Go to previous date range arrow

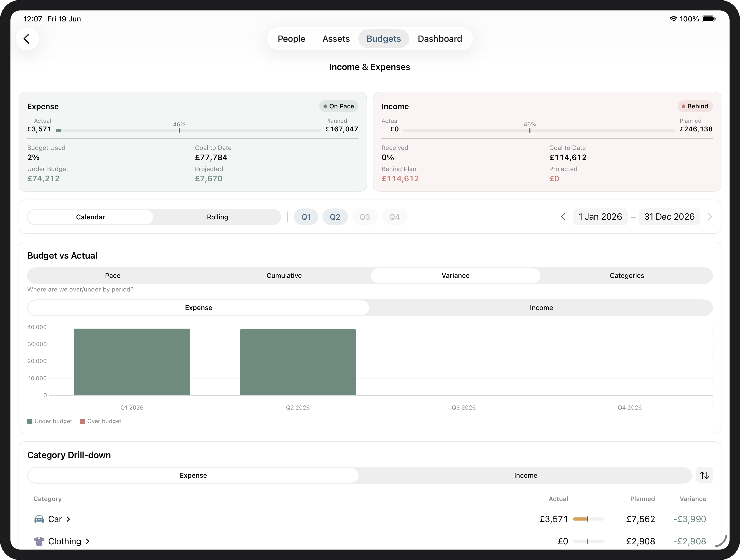(x=563, y=217)
